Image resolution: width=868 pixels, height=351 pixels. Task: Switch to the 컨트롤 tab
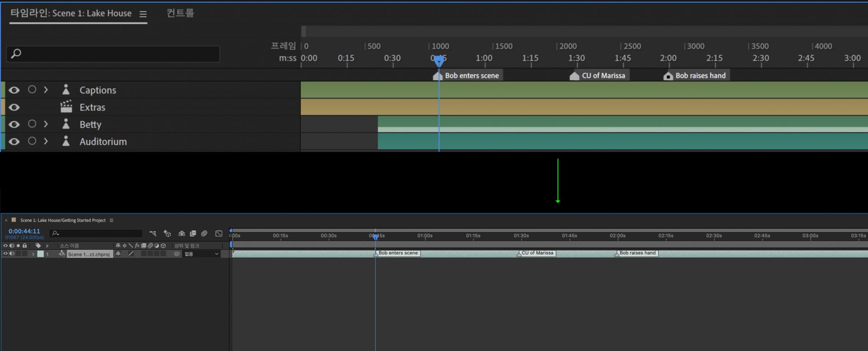(x=180, y=13)
